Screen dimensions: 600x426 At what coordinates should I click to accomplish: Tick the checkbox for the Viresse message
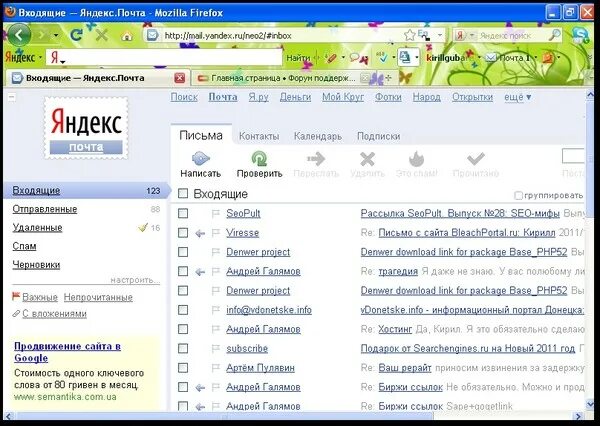pos(183,233)
